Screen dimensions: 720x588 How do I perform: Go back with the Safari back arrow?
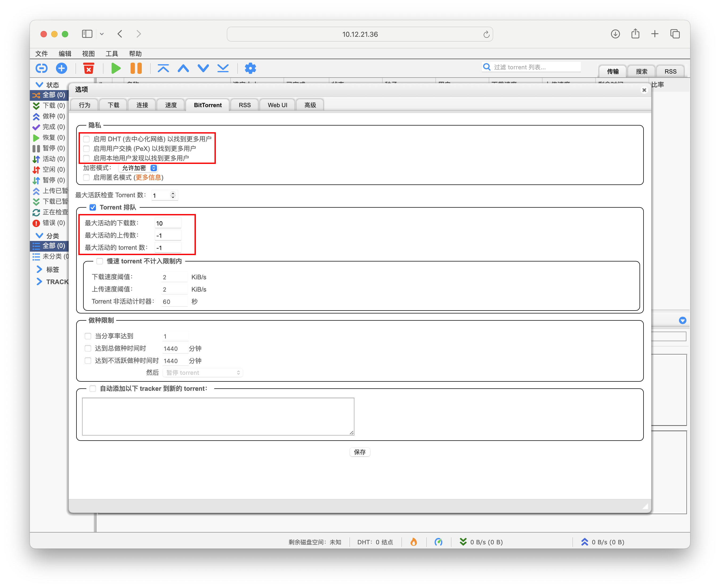pyautogui.click(x=120, y=34)
